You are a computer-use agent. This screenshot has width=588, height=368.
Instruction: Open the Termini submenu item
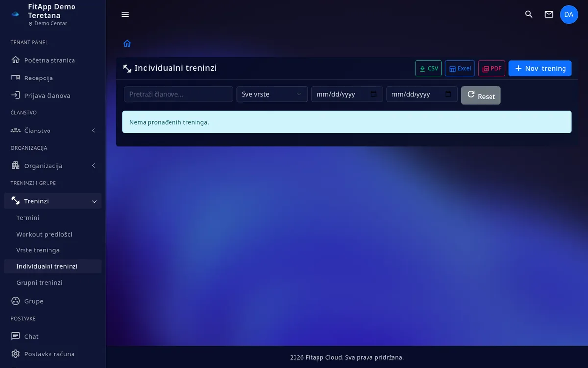[x=53, y=218]
